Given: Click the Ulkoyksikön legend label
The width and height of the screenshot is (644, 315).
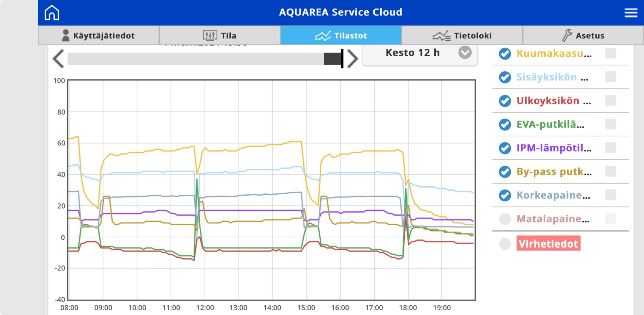Looking at the screenshot, I should [548, 101].
